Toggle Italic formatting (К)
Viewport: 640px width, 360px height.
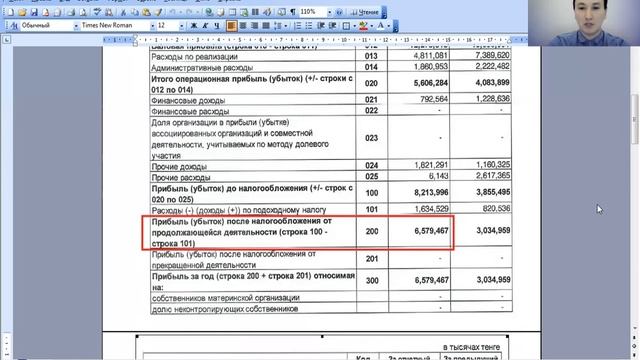(205, 26)
